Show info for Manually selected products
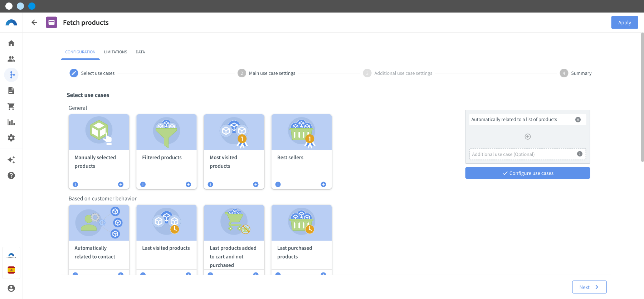 75,184
